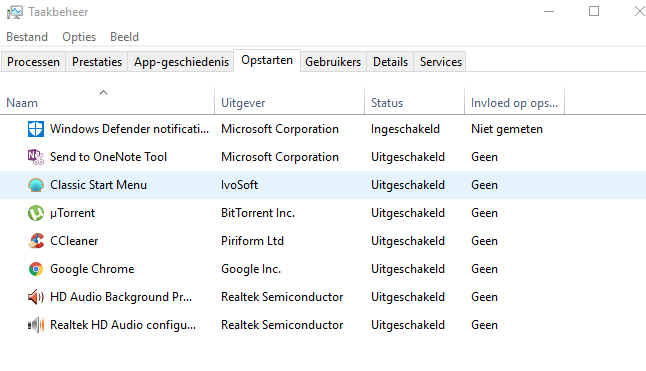Switch to the Services tab

440,62
